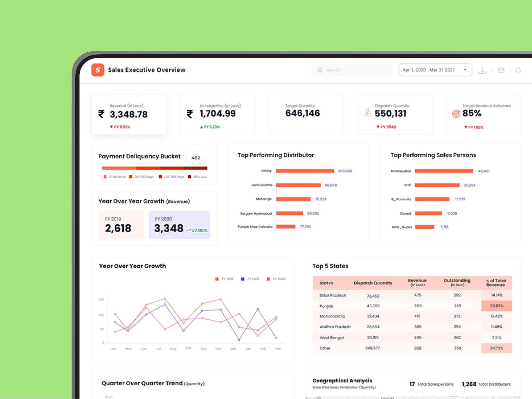Click the Amitkaushal sales person bar

tap(444, 171)
